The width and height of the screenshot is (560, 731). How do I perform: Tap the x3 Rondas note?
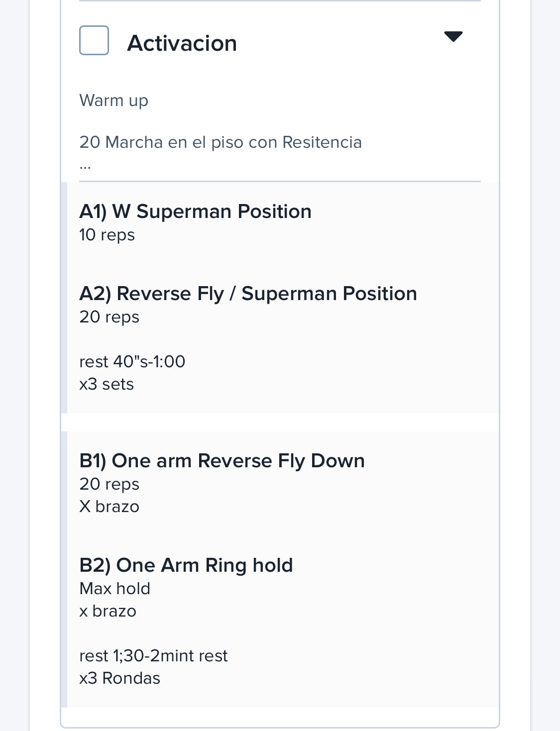click(x=120, y=678)
